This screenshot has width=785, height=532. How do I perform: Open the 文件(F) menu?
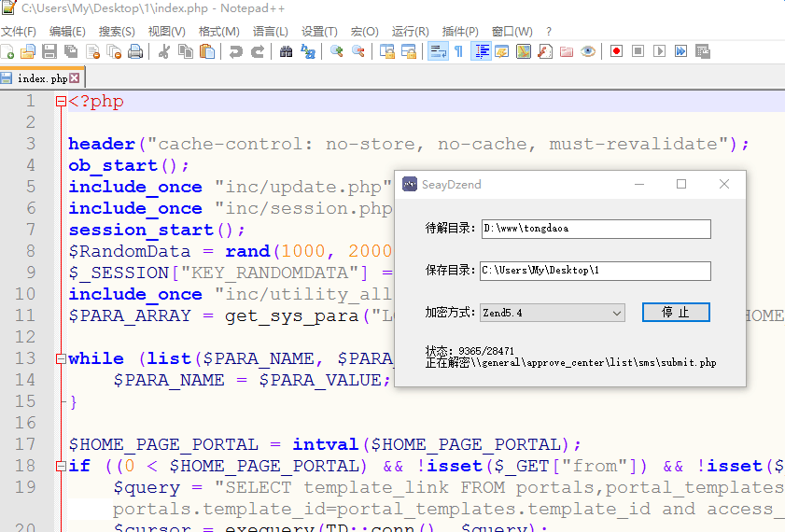click(x=19, y=32)
